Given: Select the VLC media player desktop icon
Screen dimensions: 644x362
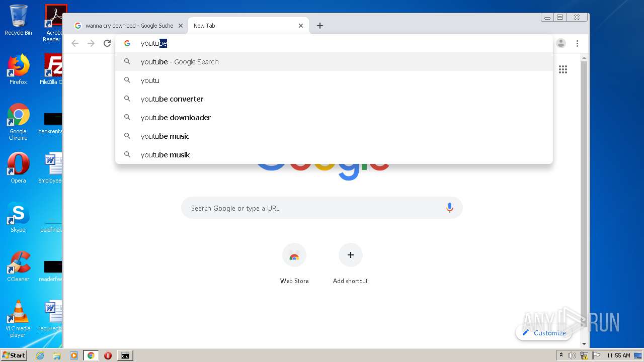Looking at the screenshot, I should tap(18, 319).
